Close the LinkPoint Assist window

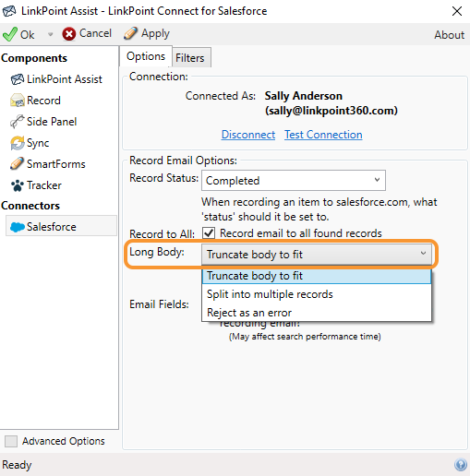[457, 11]
